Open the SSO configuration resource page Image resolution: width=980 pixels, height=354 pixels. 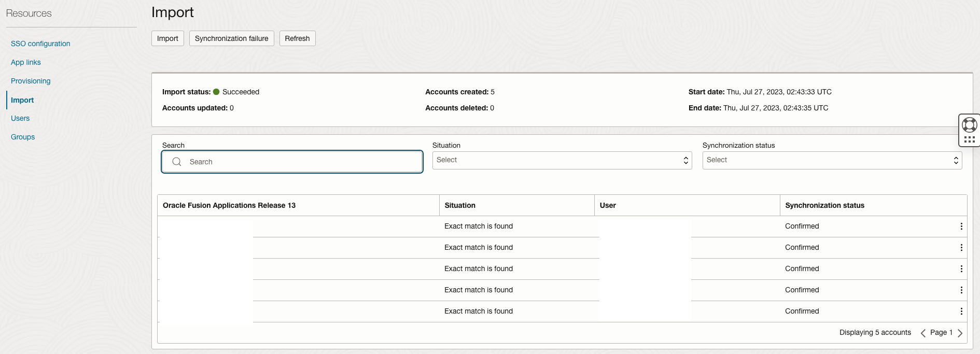(x=40, y=44)
